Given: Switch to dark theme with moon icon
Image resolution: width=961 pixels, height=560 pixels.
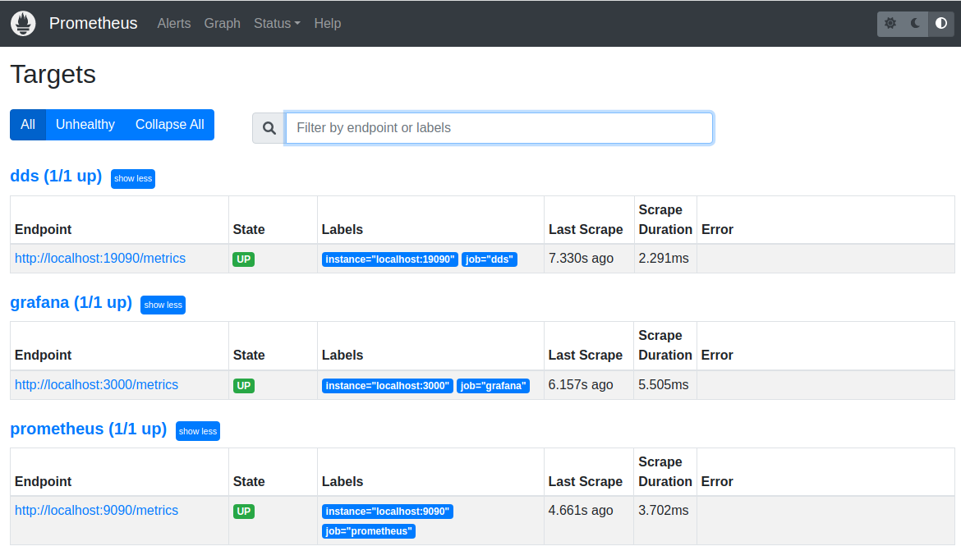Looking at the screenshot, I should [916, 23].
